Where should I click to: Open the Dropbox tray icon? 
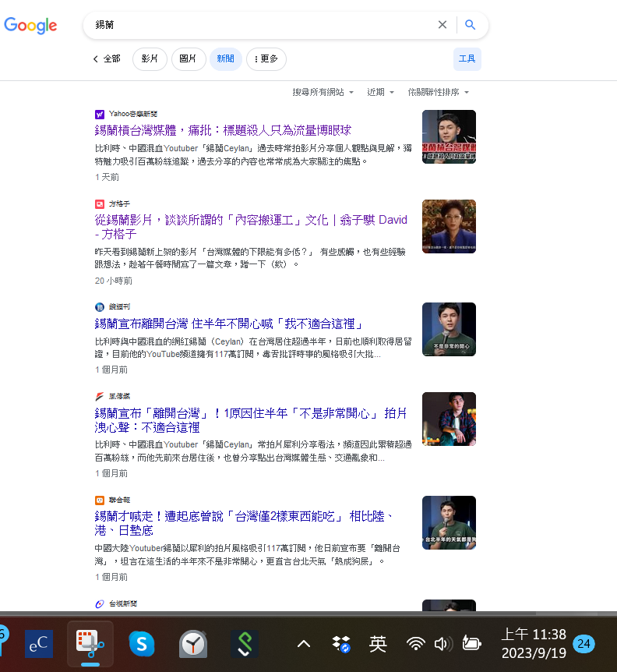(x=341, y=644)
